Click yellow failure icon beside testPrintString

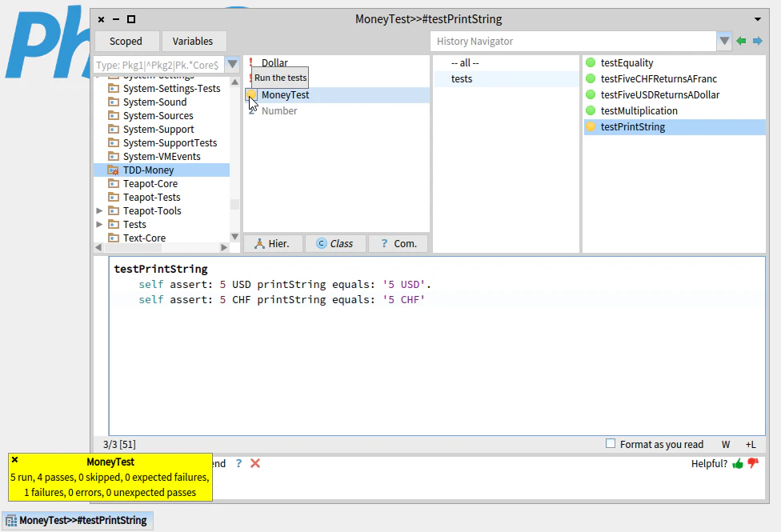pyautogui.click(x=591, y=126)
